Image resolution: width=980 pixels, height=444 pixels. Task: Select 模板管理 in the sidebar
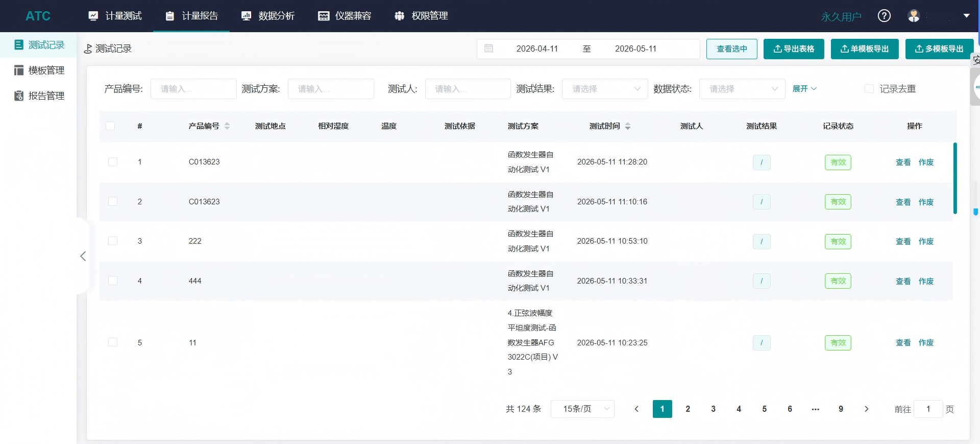(38, 70)
